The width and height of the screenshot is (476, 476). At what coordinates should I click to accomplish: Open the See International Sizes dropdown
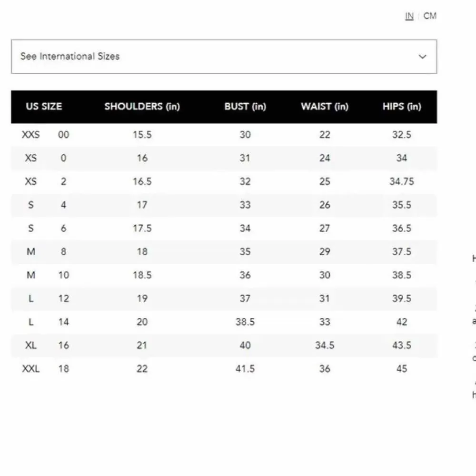[224, 57]
